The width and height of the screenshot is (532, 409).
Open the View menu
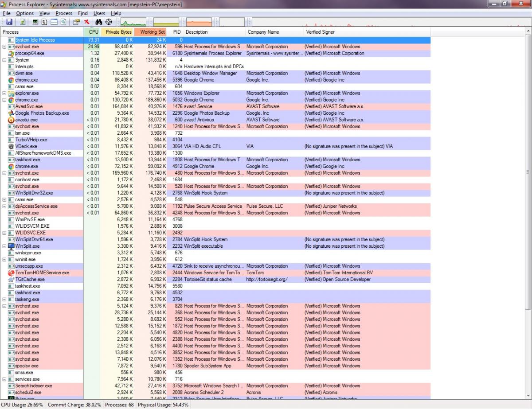(x=44, y=13)
